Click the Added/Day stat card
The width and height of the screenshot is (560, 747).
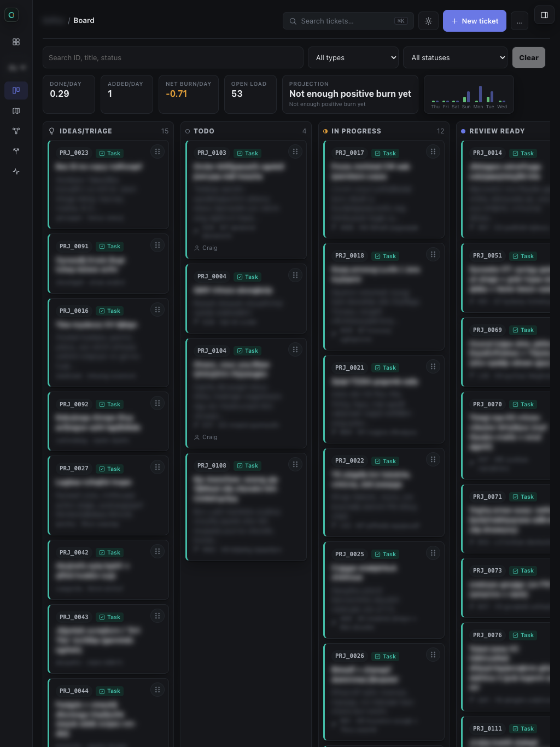point(127,94)
